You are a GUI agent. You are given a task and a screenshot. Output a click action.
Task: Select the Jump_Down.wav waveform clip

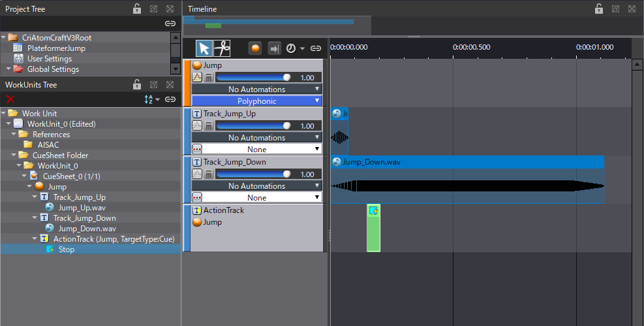(467, 180)
